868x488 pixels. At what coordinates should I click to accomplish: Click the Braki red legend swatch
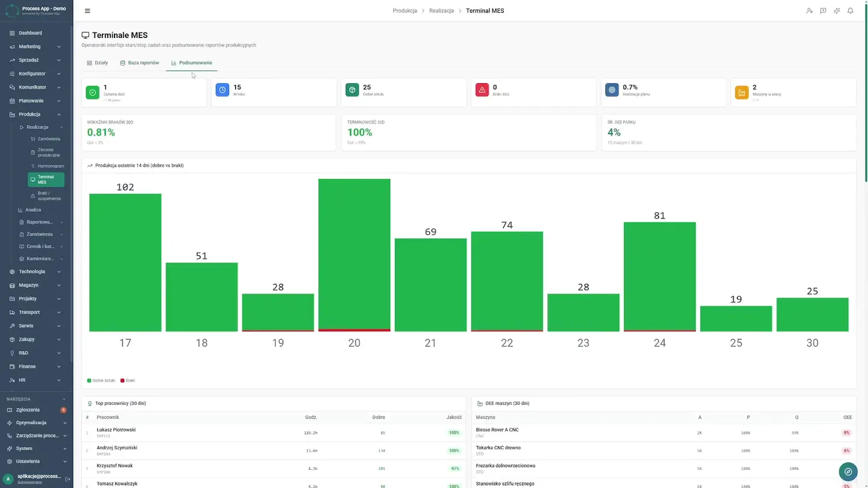coord(122,381)
